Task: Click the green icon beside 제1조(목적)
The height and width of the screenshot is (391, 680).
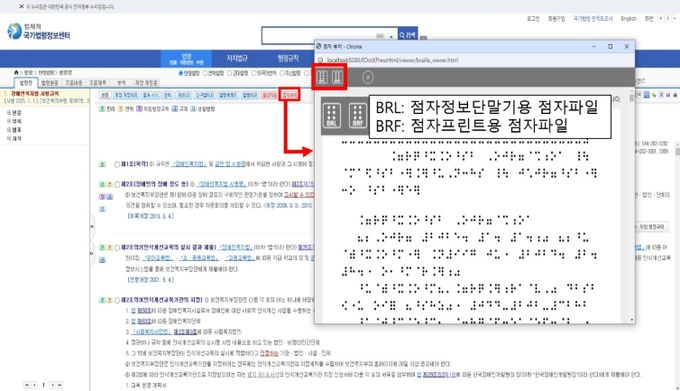Action: (x=102, y=164)
